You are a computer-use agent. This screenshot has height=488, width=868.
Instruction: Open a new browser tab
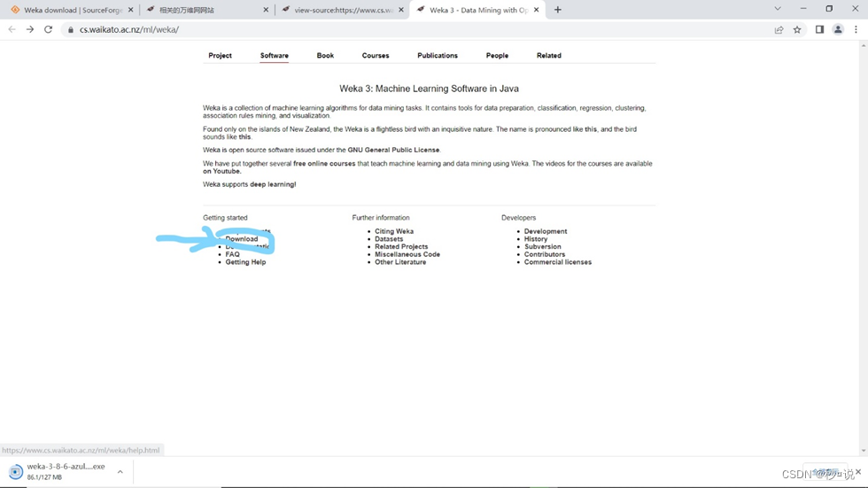pyautogui.click(x=557, y=10)
